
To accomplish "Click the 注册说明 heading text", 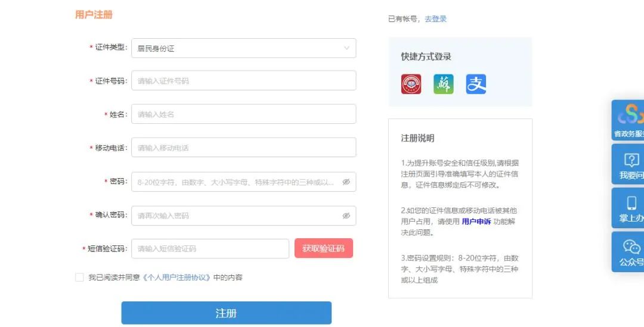I will 417,138.
